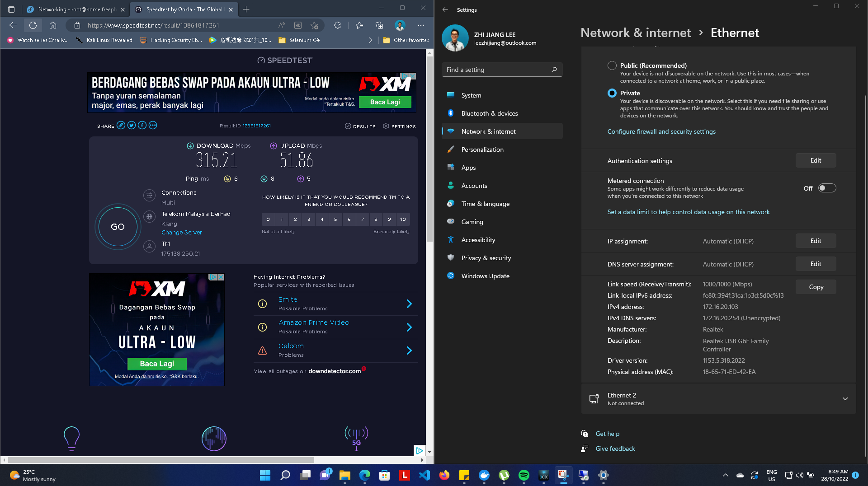Open Spotify from taskbar
The width and height of the screenshot is (868, 486).
(524, 475)
